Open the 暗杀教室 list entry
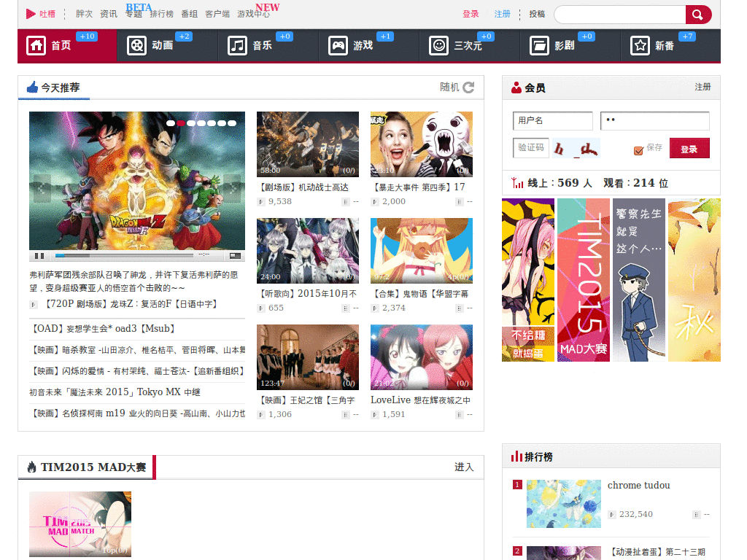This screenshot has width=747, height=560. pyautogui.click(x=137, y=350)
